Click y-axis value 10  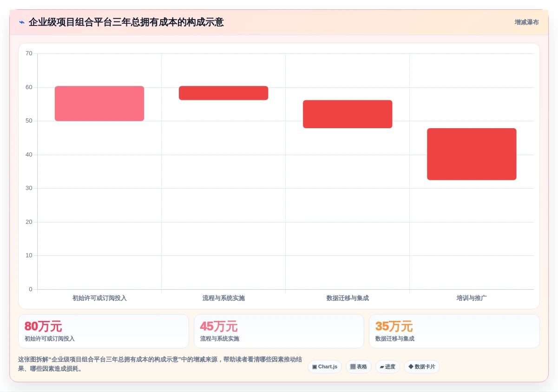click(29, 255)
